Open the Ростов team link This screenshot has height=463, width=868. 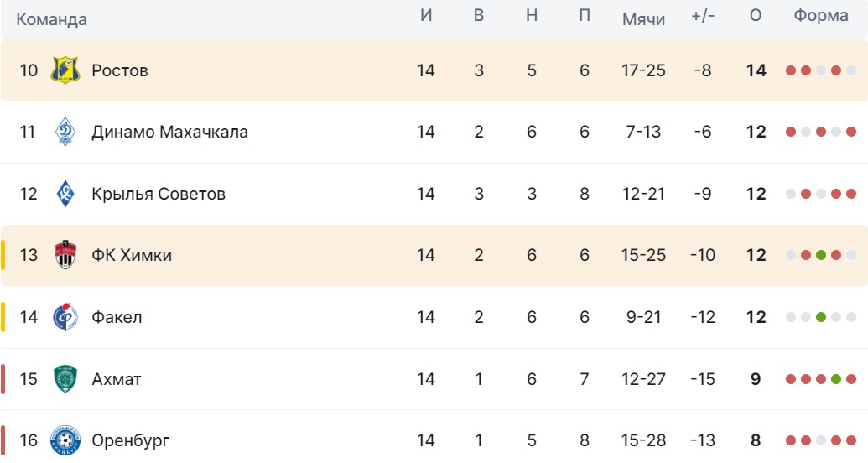point(120,70)
